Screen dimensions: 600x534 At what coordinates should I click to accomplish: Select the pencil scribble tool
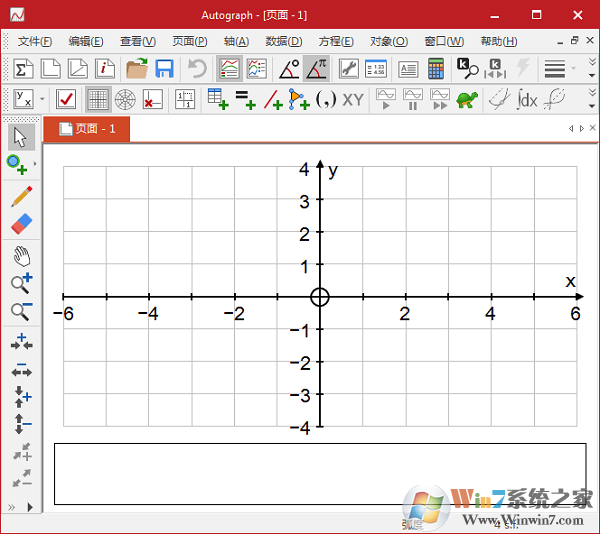pos(21,196)
